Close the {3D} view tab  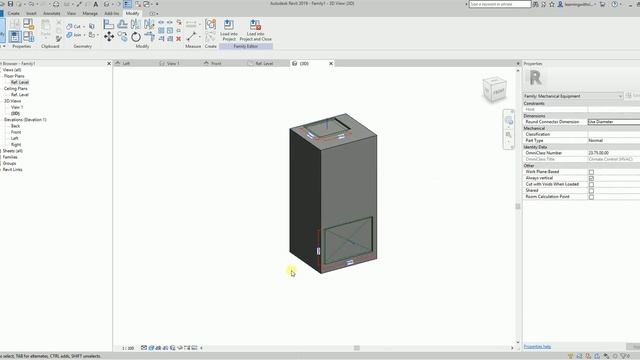pyautogui.click(x=331, y=64)
